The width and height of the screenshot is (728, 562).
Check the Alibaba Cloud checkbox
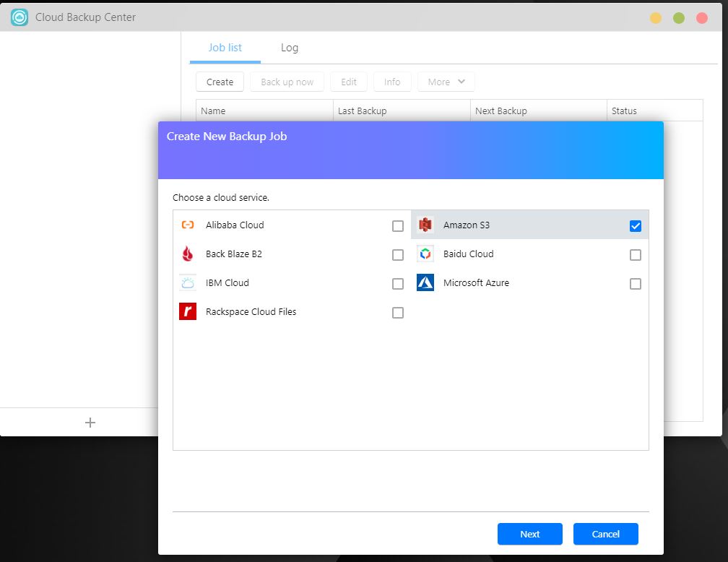click(398, 225)
